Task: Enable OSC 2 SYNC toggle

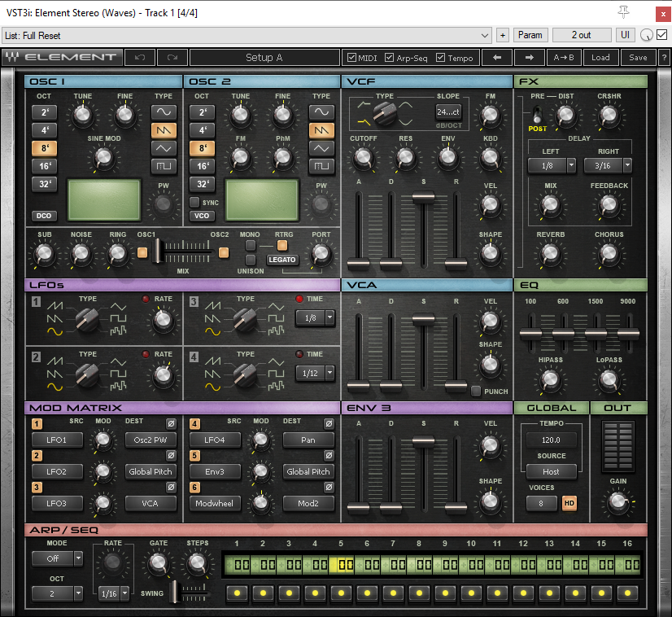Action: coord(194,202)
